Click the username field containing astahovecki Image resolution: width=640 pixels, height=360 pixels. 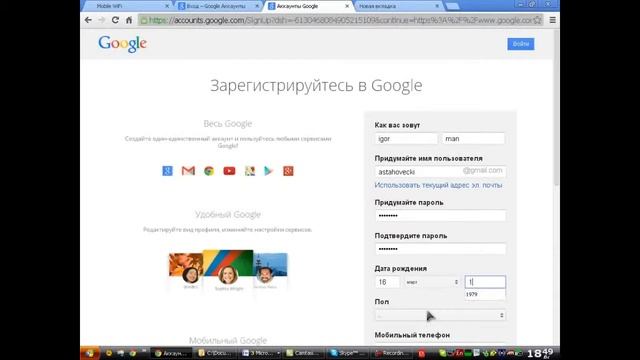440,172
